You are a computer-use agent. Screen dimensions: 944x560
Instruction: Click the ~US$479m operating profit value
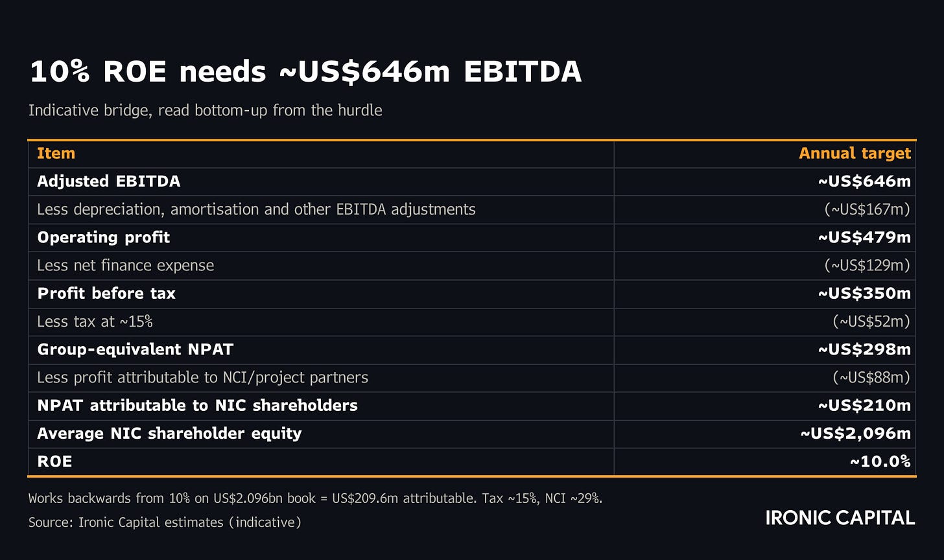[x=864, y=237]
